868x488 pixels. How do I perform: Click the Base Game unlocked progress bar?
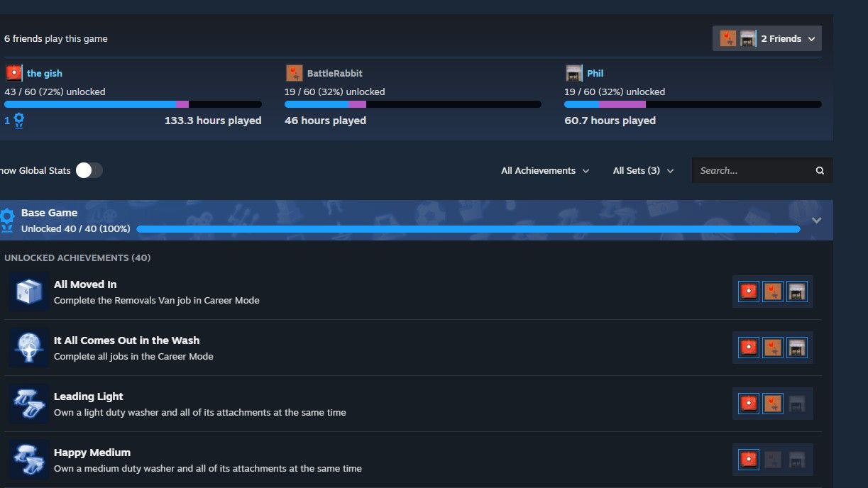(x=468, y=229)
